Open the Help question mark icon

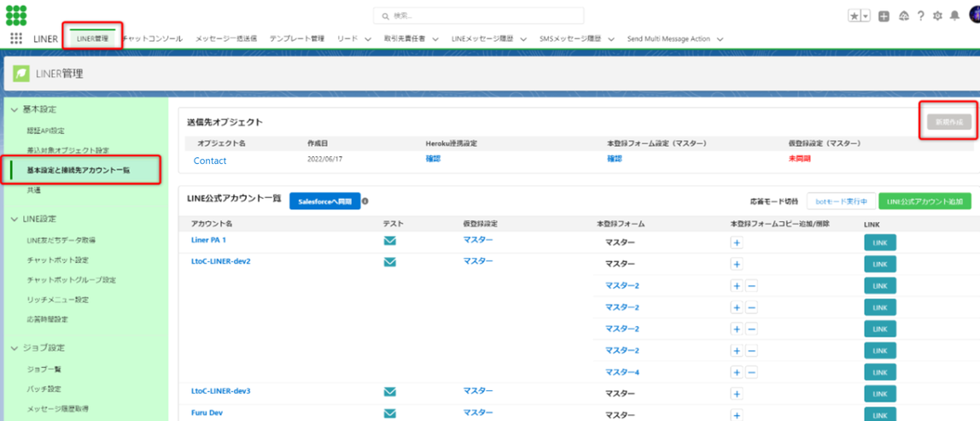[x=920, y=16]
